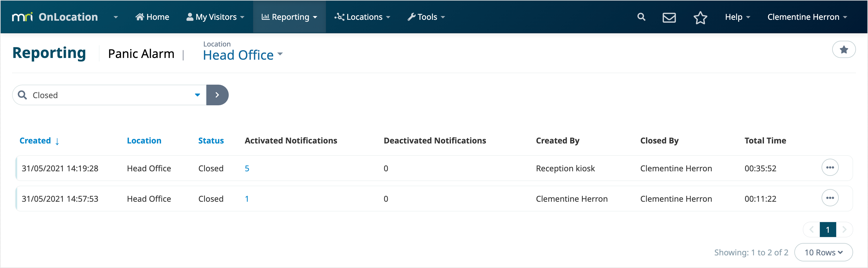Click total time 00:35:52
The width and height of the screenshot is (868, 268).
pyautogui.click(x=760, y=168)
